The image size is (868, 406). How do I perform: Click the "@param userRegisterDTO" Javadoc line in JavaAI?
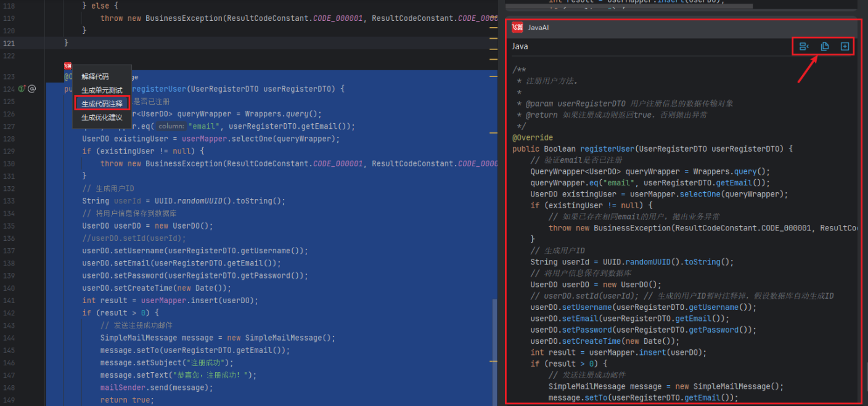tap(625, 104)
